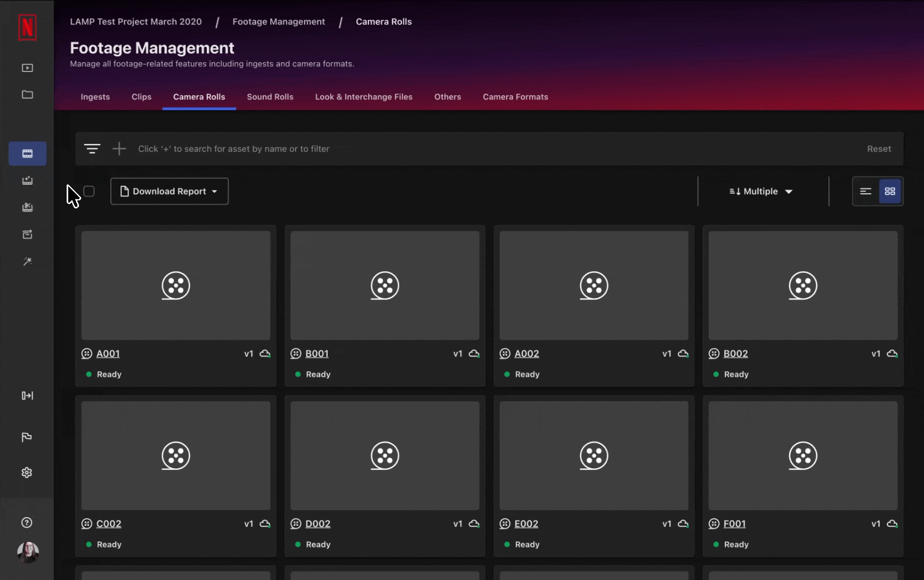924x580 pixels.
Task: Switch to grid view layout
Action: 890,191
